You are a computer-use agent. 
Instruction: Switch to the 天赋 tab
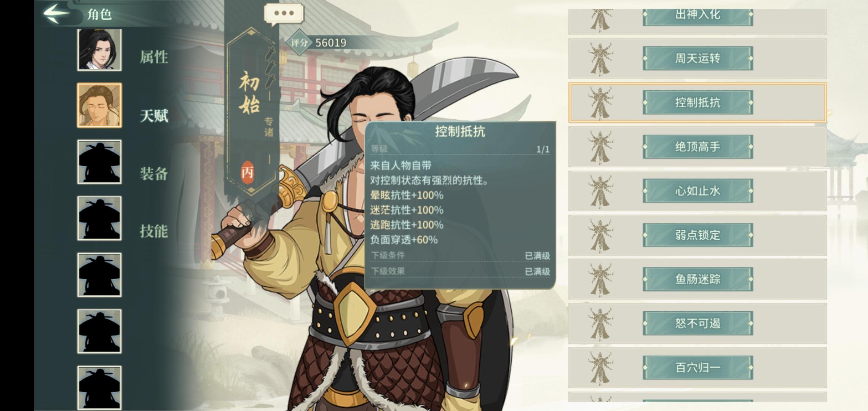pyautogui.click(x=154, y=115)
